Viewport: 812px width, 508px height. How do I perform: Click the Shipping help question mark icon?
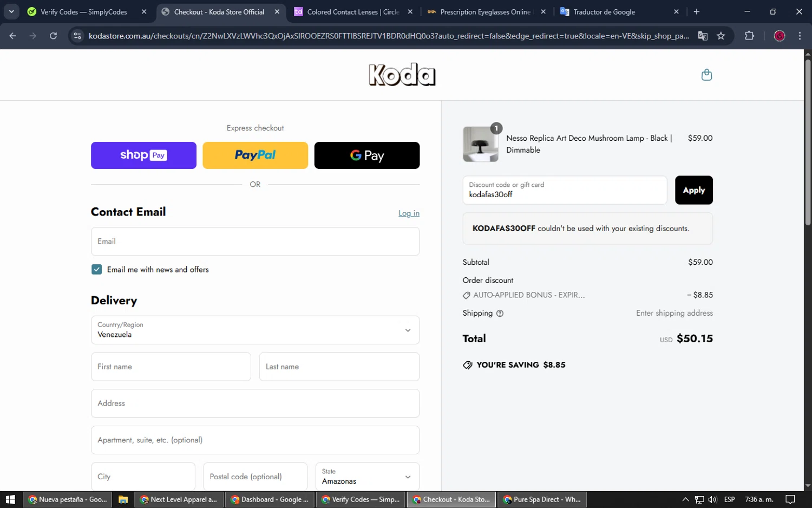500,313
